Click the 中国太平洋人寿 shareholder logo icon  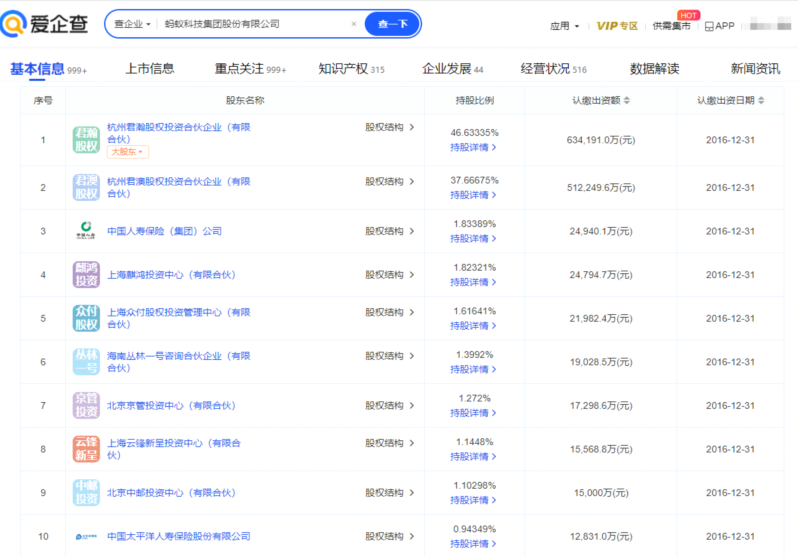(x=86, y=536)
